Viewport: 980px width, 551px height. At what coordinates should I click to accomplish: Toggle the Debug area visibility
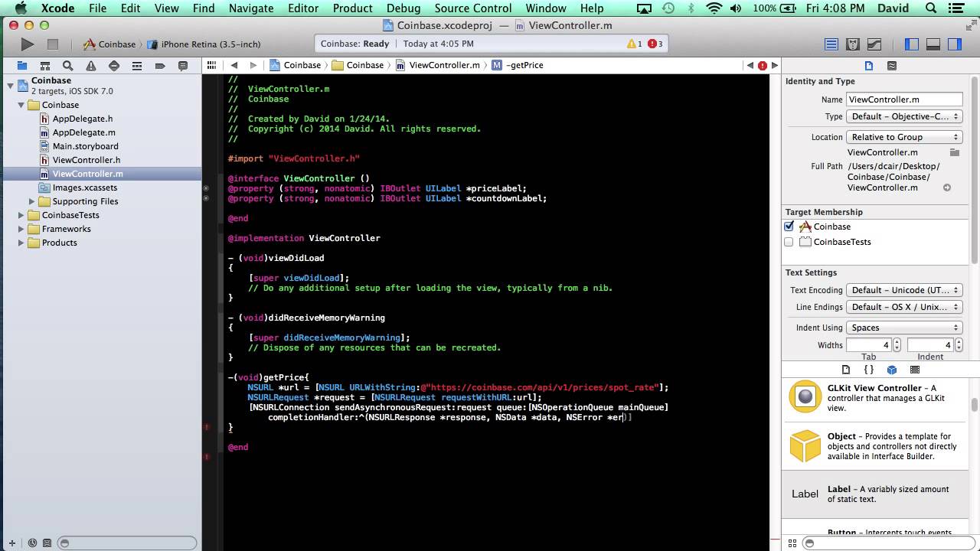933,44
